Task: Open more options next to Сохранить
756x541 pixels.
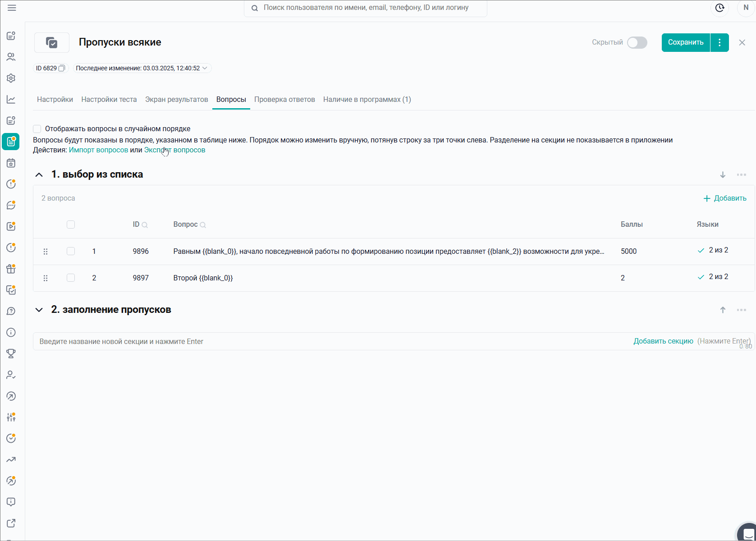Action: tap(719, 42)
